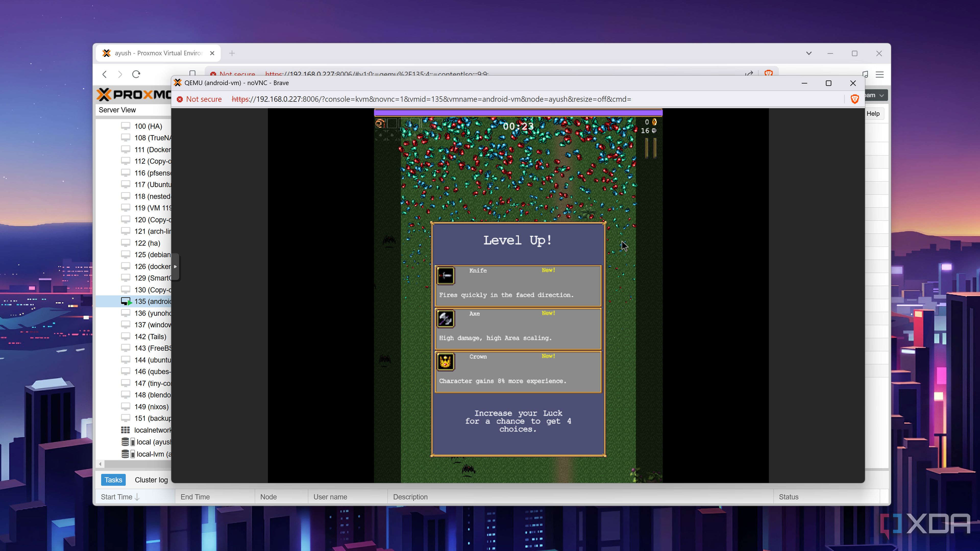The height and width of the screenshot is (551, 980).
Task: Choose the Knife weapon upgrade card
Action: tap(518, 286)
